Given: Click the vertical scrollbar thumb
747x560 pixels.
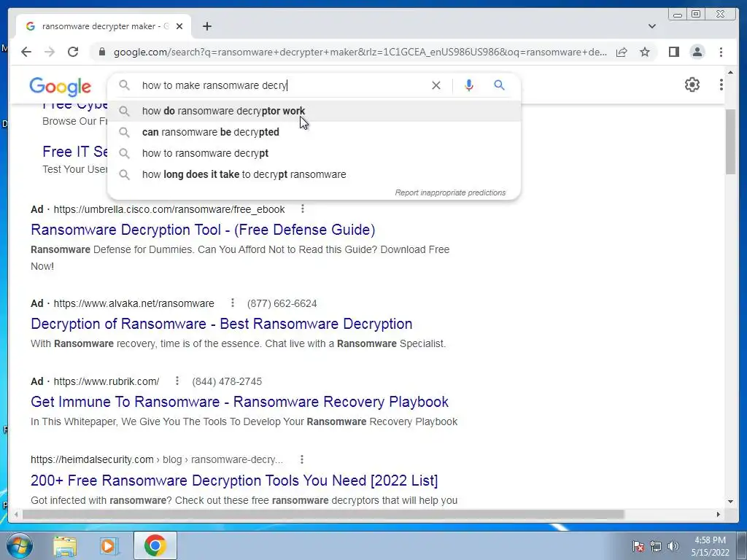Looking at the screenshot, I should (x=730, y=141).
